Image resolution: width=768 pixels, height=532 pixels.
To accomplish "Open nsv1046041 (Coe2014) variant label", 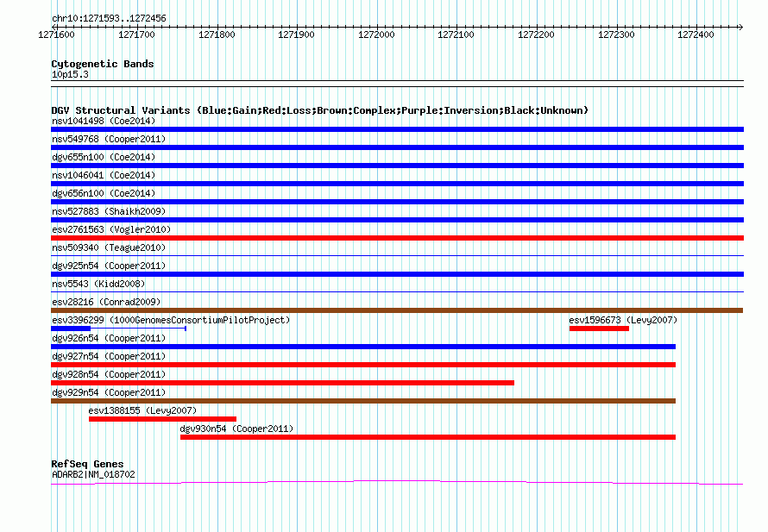I will 104,175.
